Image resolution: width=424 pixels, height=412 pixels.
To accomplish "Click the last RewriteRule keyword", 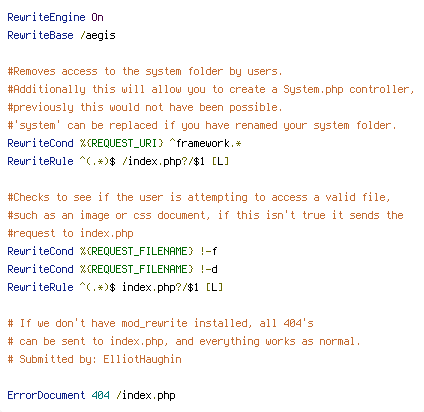I will [40, 287].
